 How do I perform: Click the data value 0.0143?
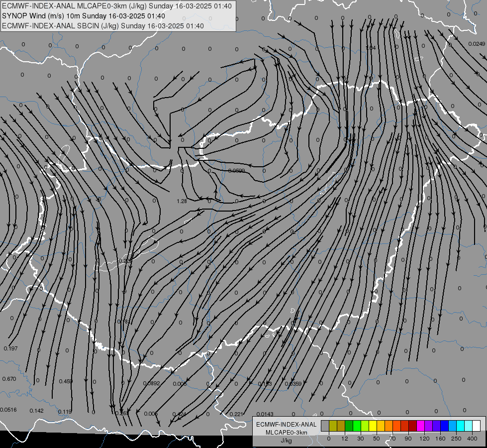(x=265, y=414)
